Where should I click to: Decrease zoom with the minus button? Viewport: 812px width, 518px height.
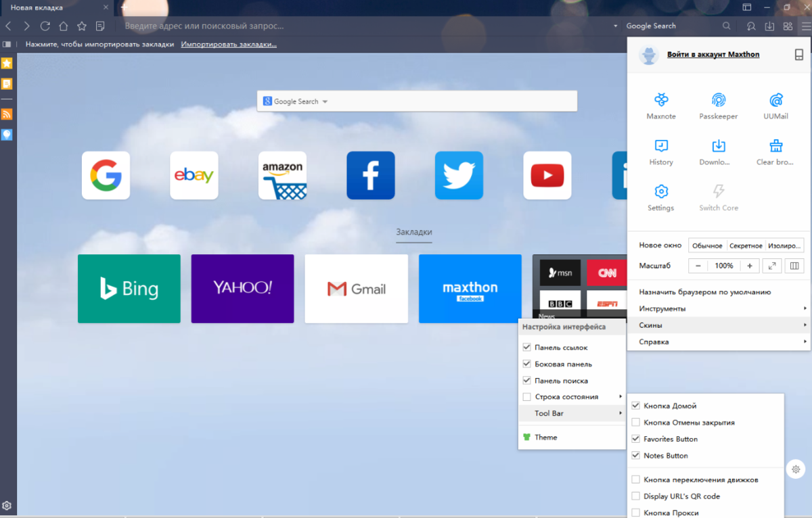pyautogui.click(x=698, y=266)
